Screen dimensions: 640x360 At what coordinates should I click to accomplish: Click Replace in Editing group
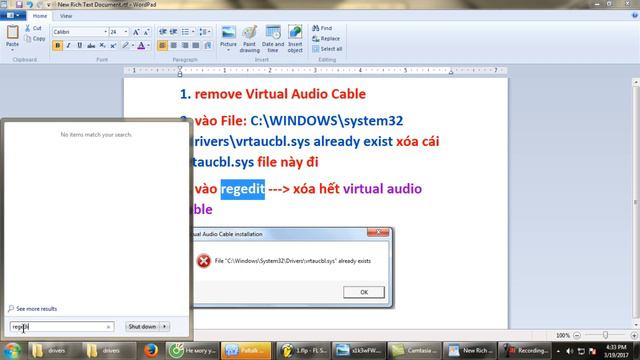[326, 38]
